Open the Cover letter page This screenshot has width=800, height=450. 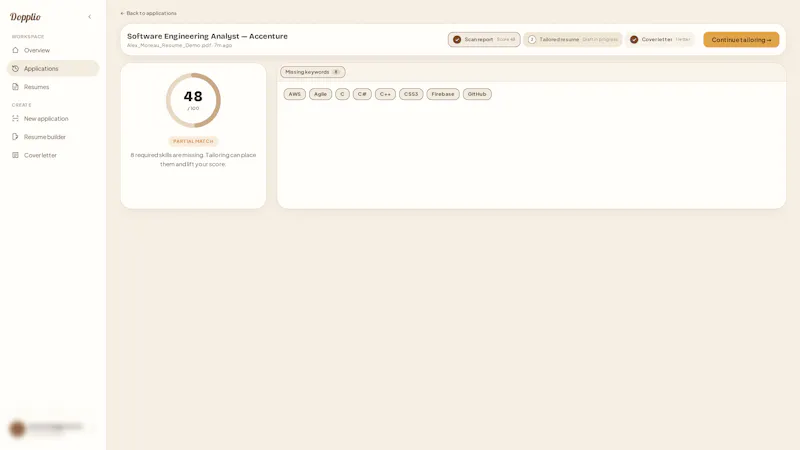click(53, 155)
